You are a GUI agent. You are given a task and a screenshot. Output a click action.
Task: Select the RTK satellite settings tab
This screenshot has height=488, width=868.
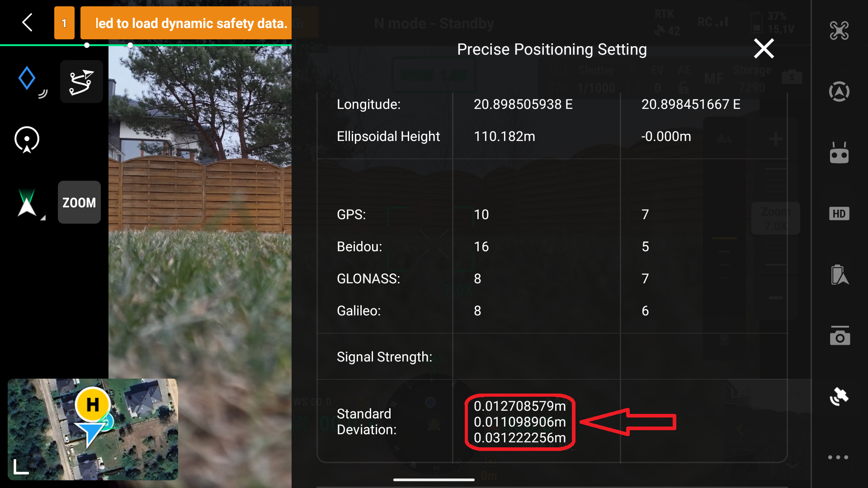[839, 397]
